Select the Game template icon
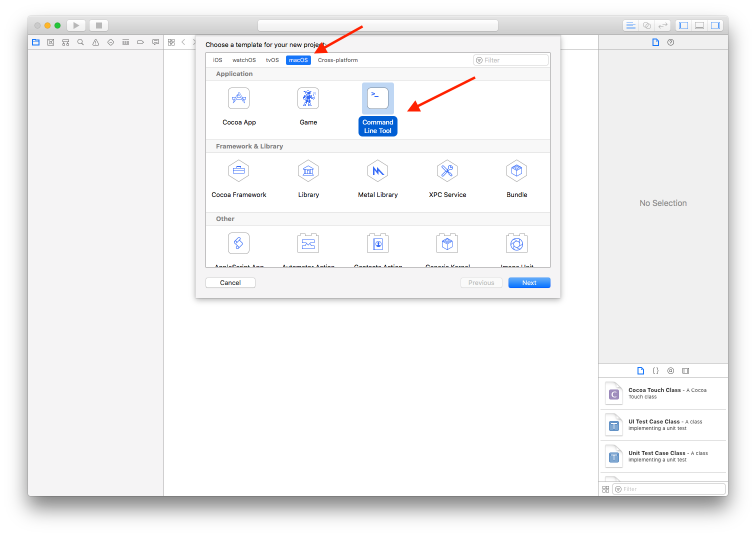This screenshot has width=756, height=536. tap(308, 98)
